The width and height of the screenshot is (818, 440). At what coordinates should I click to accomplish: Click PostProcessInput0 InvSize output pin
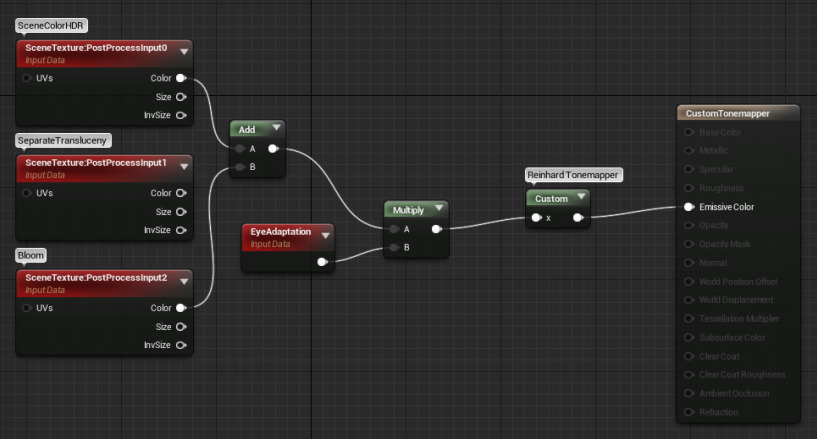[181, 115]
